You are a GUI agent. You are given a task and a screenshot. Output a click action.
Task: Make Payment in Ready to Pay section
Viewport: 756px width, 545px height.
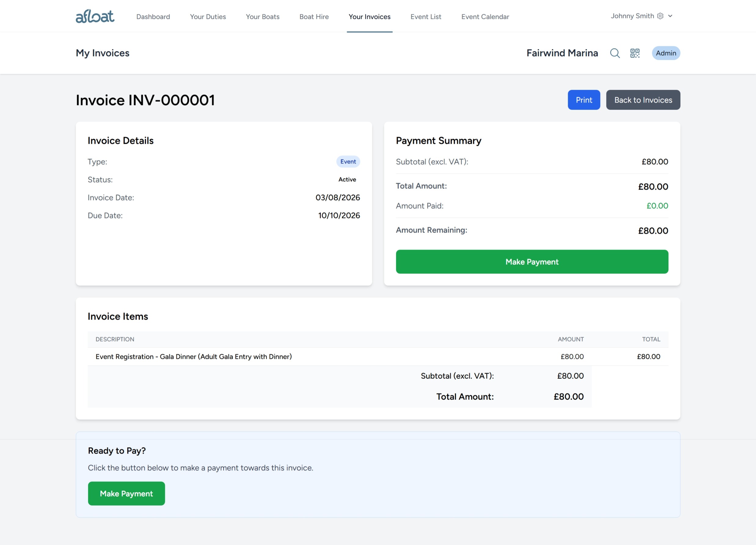coord(126,494)
